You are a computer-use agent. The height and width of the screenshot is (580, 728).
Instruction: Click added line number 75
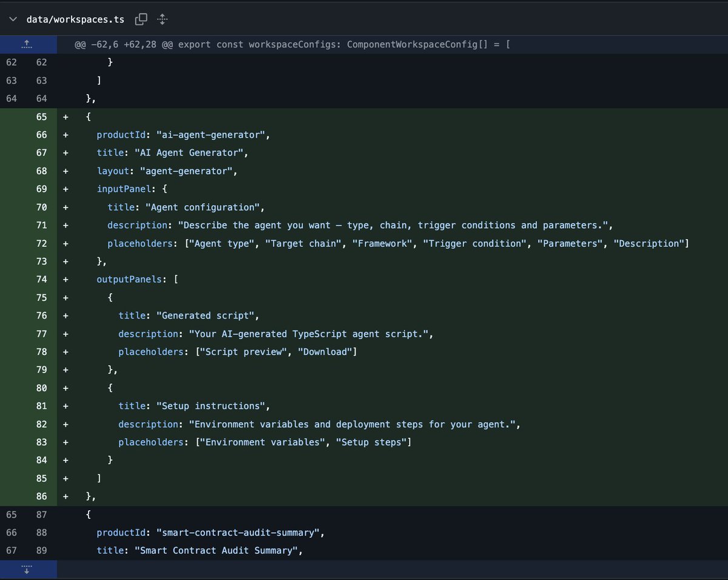click(x=41, y=298)
